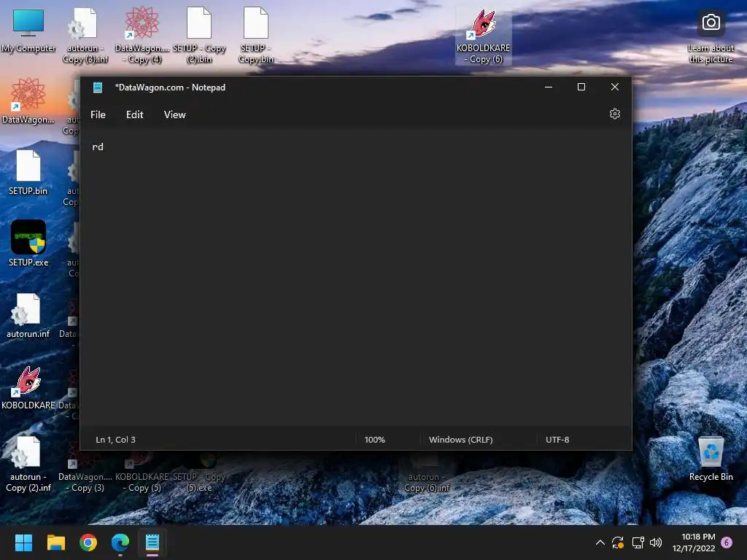Select the SETUP - Copy (2).bin file
747x560 pixels.
(199, 36)
